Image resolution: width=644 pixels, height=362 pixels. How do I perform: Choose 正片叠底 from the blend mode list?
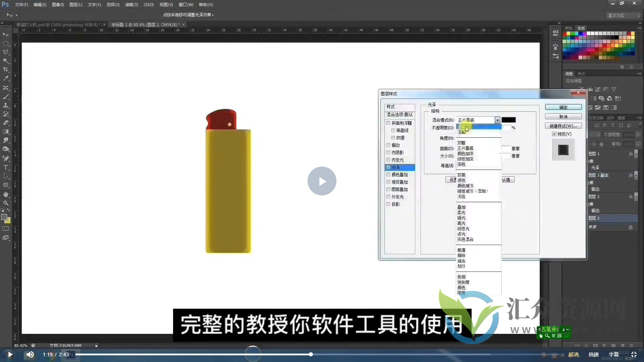tap(466, 148)
